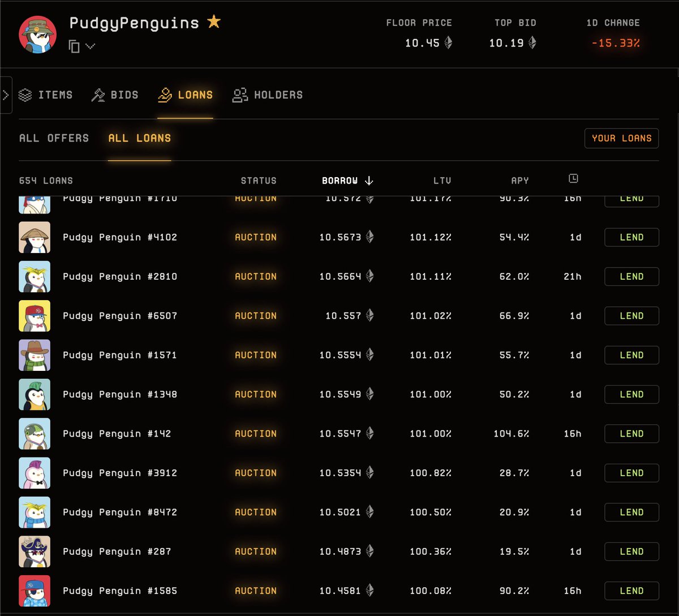Click the Pudgy Penguin #1571 name
The image size is (679, 616).
pos(120,355)
